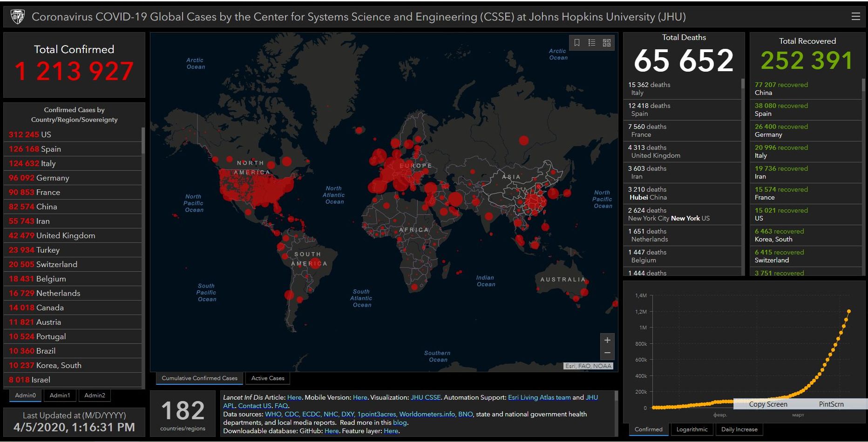Select 124 632 Italy row

click(x=73, y=163)
